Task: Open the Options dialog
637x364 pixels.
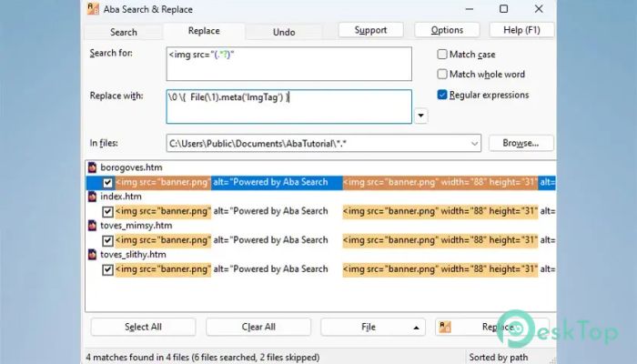Action: [x=447, y=30]
